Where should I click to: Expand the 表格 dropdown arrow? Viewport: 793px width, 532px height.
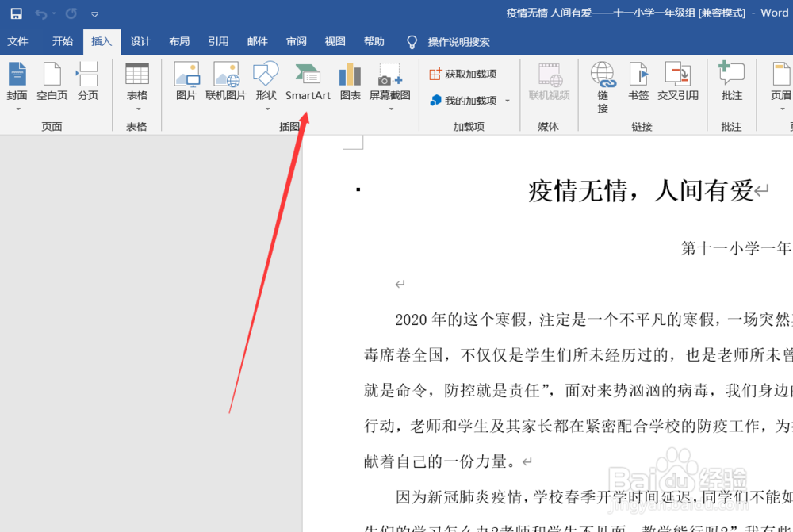[x=138, y=109]
